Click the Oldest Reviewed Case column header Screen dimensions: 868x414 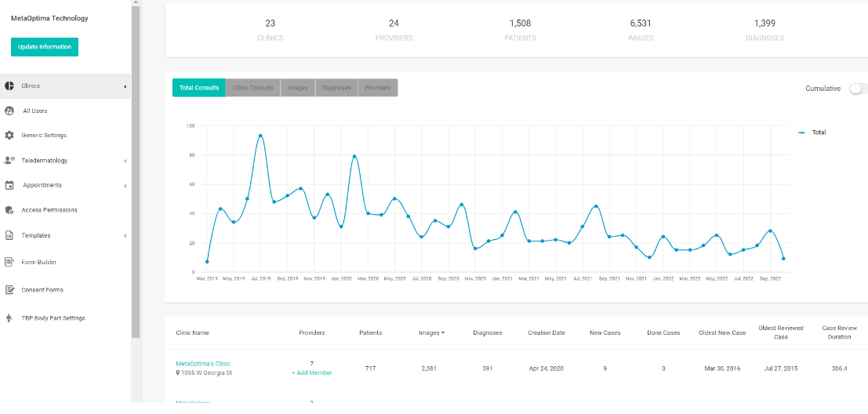pyautogui.click(x=781, y=332)
